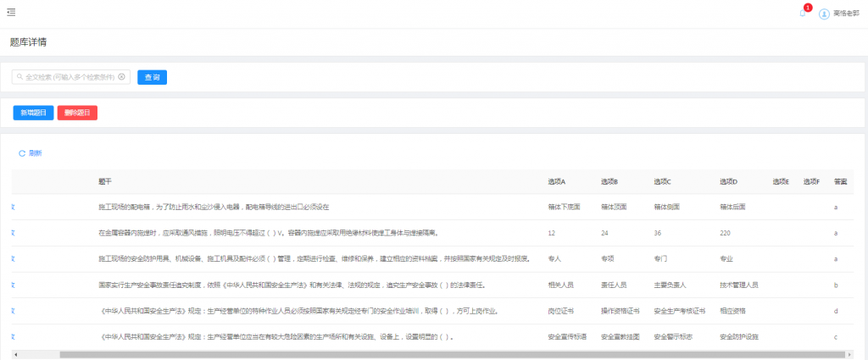This screenshot has height=360, width=868.
Task: Click the 刷新 refresh icon
Action: point(22,153)
